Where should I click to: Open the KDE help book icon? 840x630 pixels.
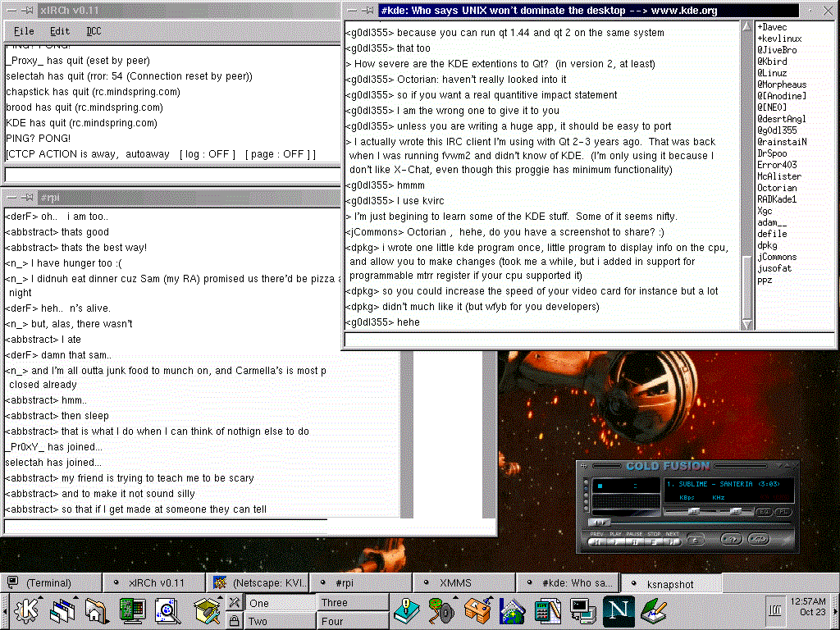click(x=404, y=610)
